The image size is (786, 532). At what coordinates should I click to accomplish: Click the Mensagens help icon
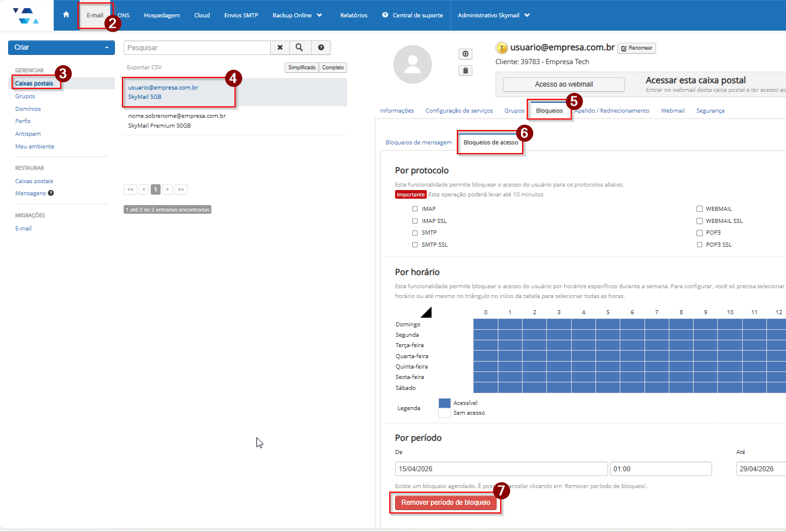[51, 194]
